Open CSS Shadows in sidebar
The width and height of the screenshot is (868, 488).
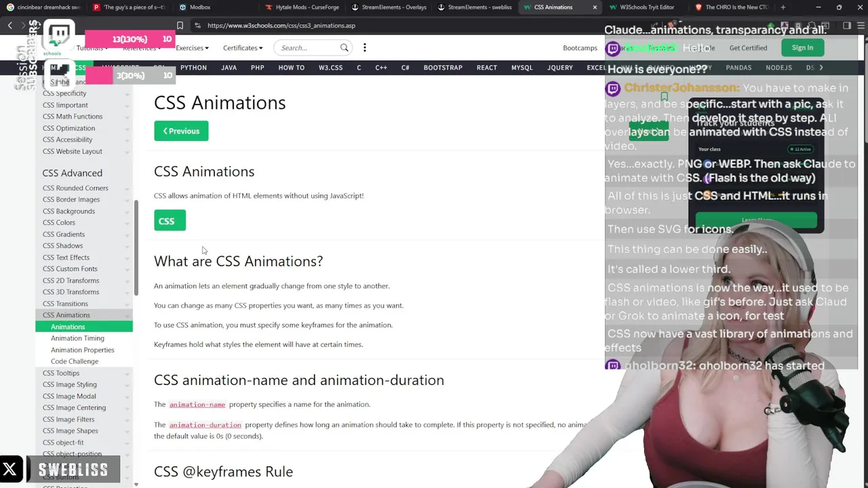(x=62, y=246)
